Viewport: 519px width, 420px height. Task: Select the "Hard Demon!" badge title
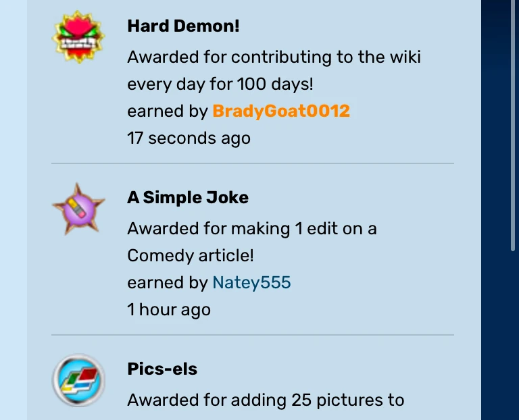coord(183,26)
